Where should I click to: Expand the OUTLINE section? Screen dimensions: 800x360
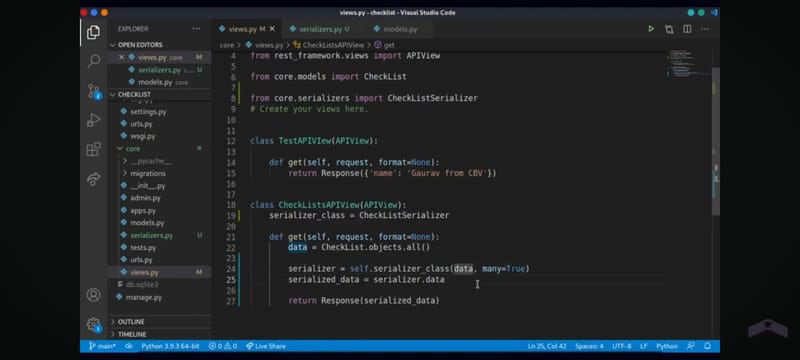pos(131,322)
